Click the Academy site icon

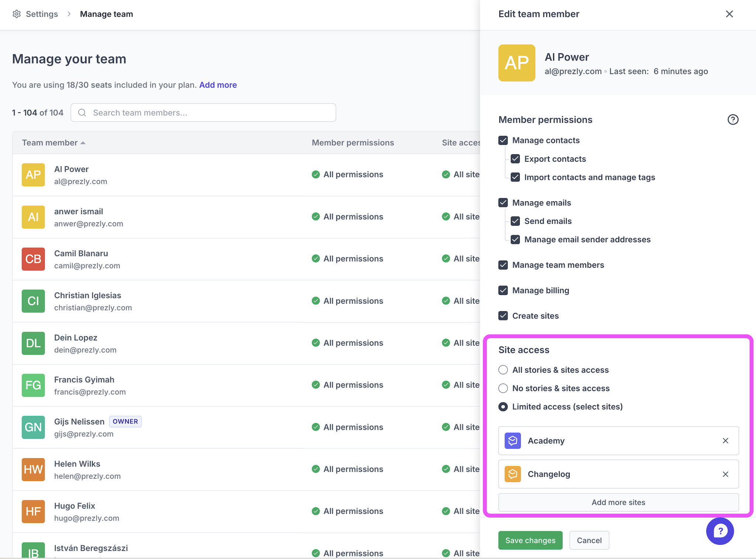[x=513, y=441]
